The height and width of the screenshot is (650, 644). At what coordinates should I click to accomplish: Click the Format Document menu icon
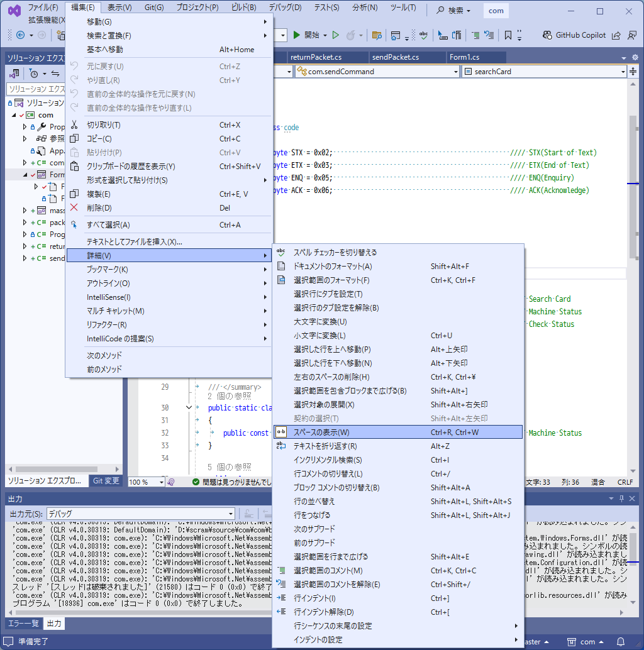[281, 266]
